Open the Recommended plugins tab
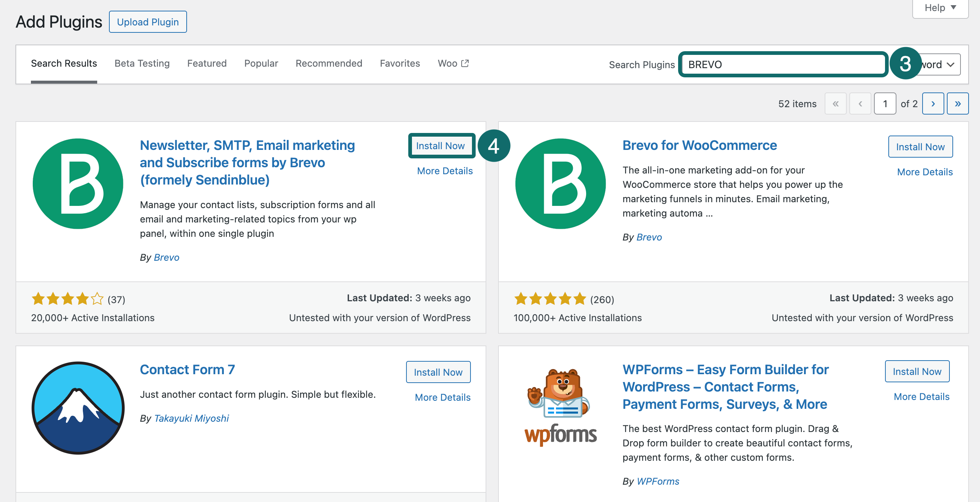 point(329,63)
